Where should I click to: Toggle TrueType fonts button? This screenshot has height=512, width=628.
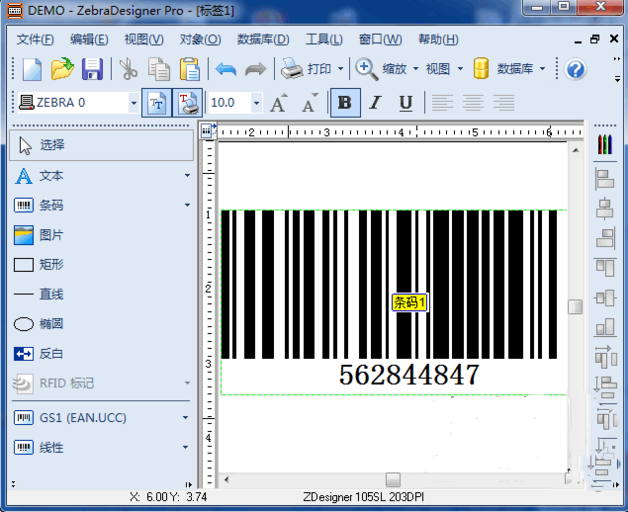156,103
